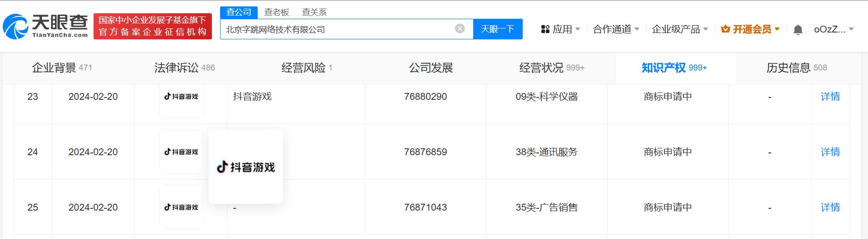Click 09类-科学仪器 category cell

pos(547,97)
